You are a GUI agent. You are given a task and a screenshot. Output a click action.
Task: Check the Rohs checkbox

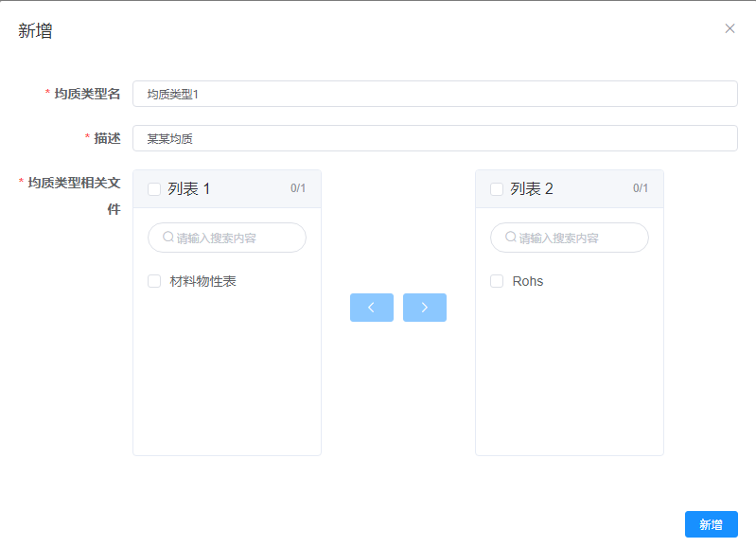click(497, 281)
